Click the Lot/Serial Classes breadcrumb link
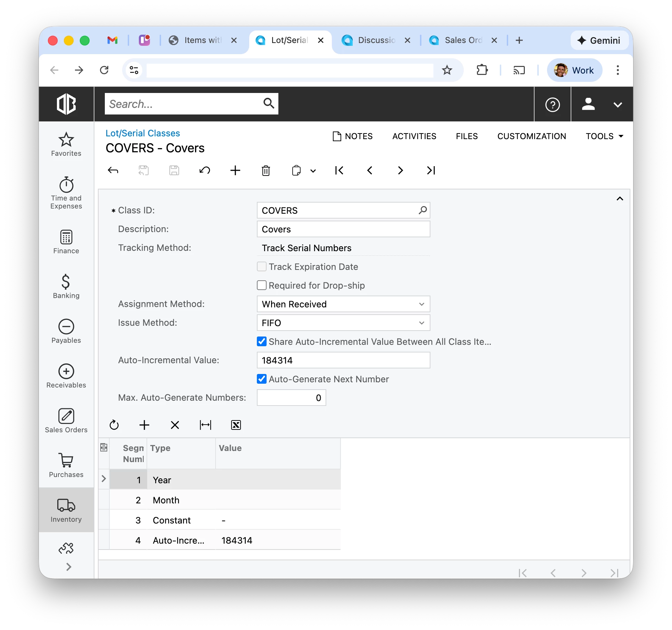This screenshot has height=630, width=672. (x=143, y=133)
